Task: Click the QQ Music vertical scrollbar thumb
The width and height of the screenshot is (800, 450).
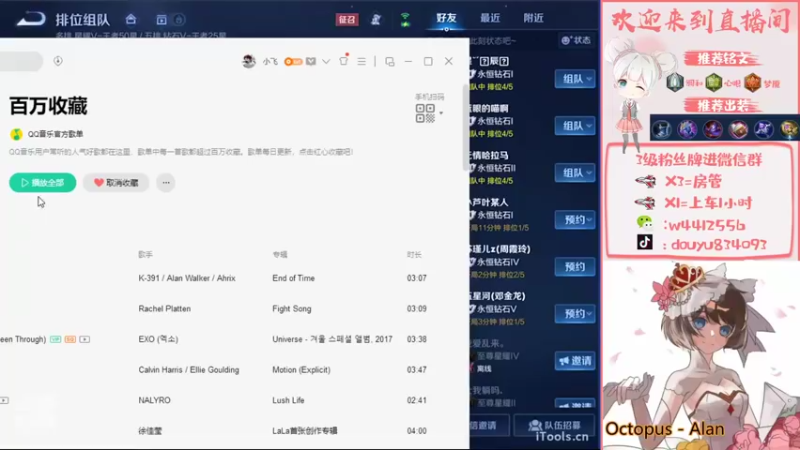Action: [466, 128]
